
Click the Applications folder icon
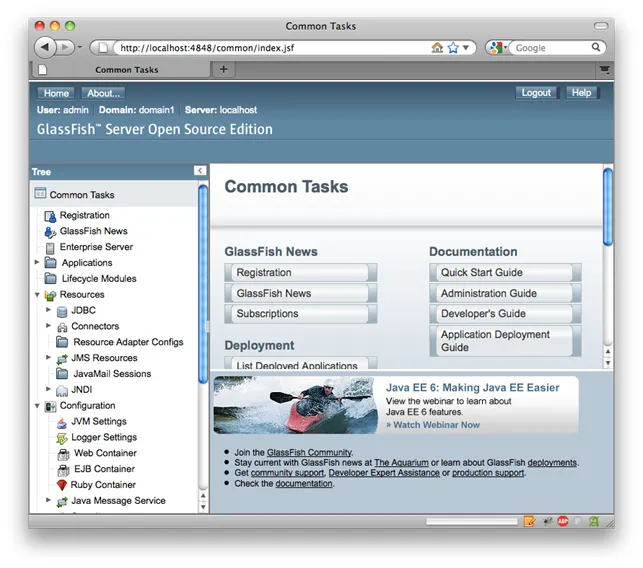[x=50, y=263]
